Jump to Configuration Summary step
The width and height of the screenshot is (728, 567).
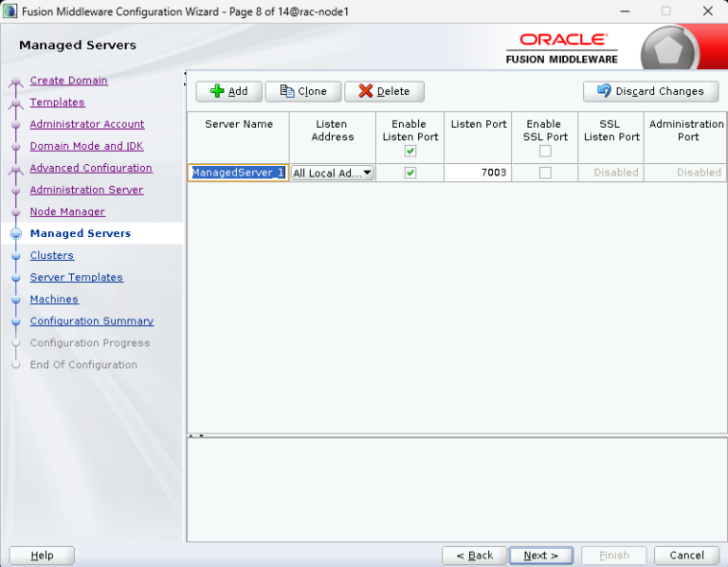[92, 320]
